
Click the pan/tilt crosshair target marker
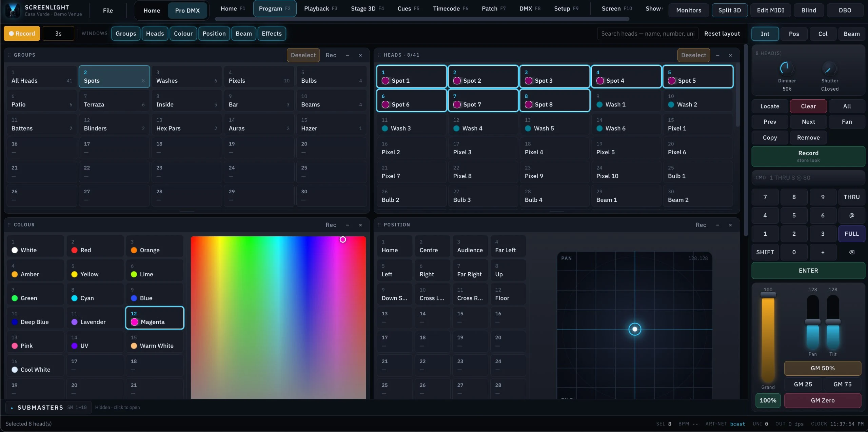(x=635, y=329)
